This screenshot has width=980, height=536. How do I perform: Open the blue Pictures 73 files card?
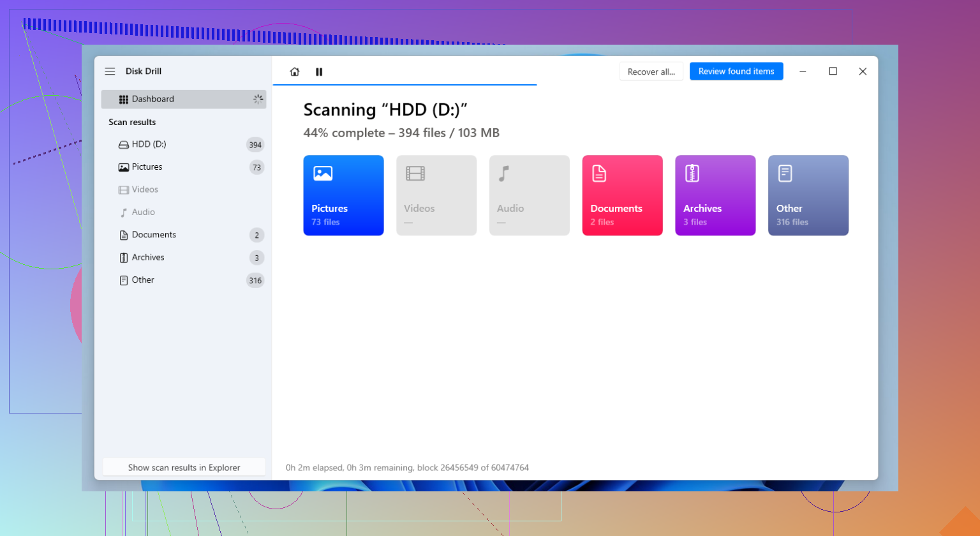[343, 195]
